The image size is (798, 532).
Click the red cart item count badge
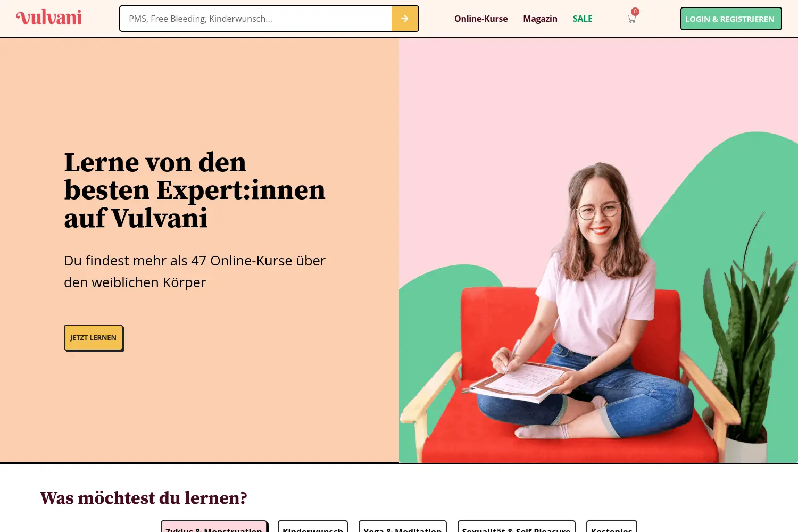635,12
